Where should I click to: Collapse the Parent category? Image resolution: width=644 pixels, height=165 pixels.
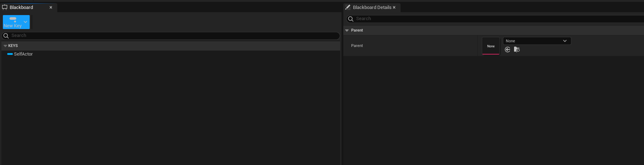point(347,30)
